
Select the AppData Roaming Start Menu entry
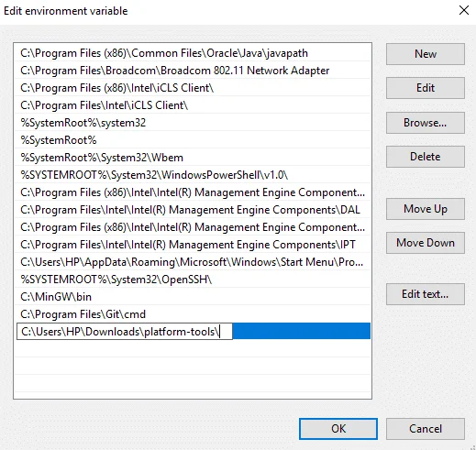[x=193, y=262]
